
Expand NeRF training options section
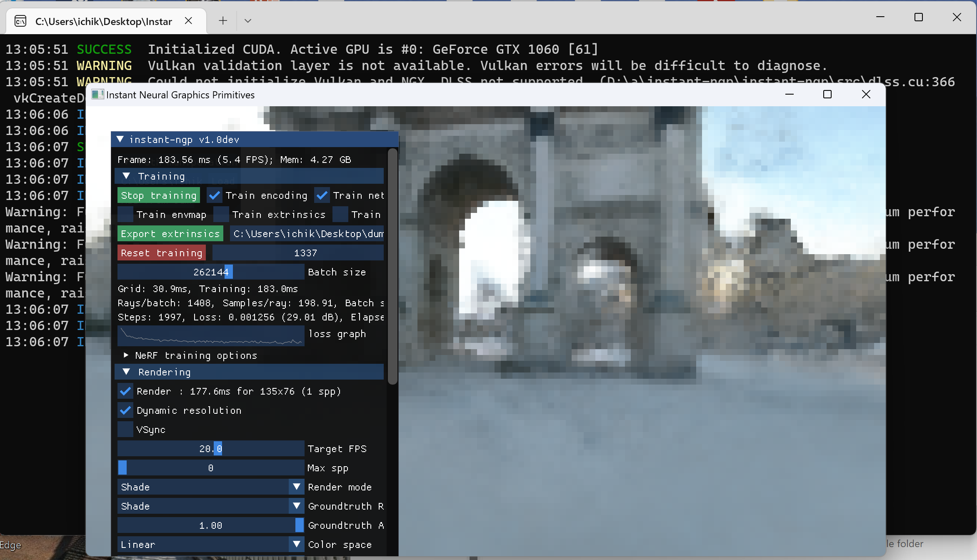pos(126,355)
